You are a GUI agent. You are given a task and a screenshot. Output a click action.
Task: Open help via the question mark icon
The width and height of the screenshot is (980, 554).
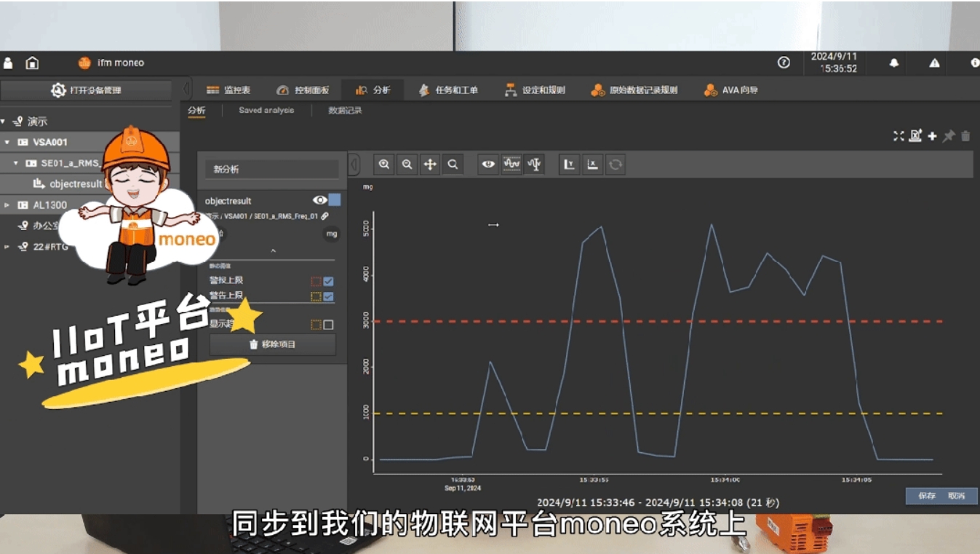pyautogui.click(x=784, y=63)
